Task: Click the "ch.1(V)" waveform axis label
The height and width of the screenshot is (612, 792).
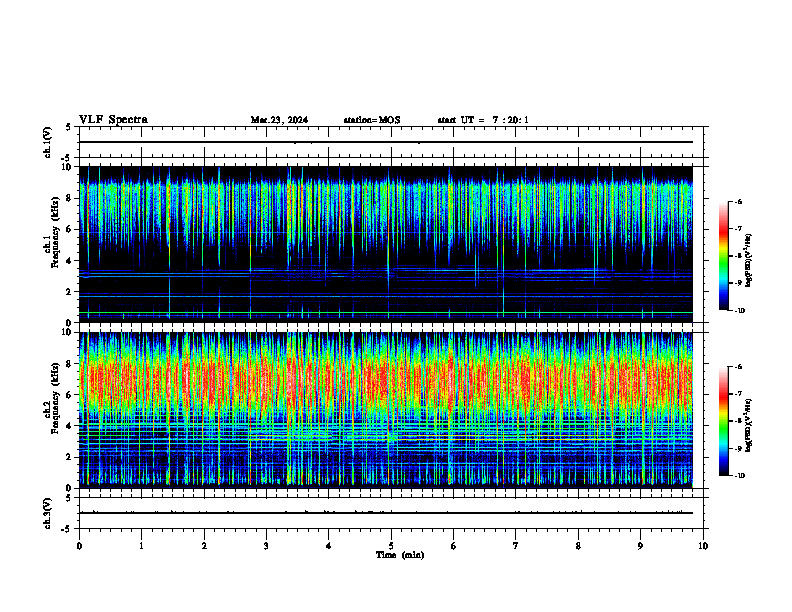Action: tap(48, 142)
